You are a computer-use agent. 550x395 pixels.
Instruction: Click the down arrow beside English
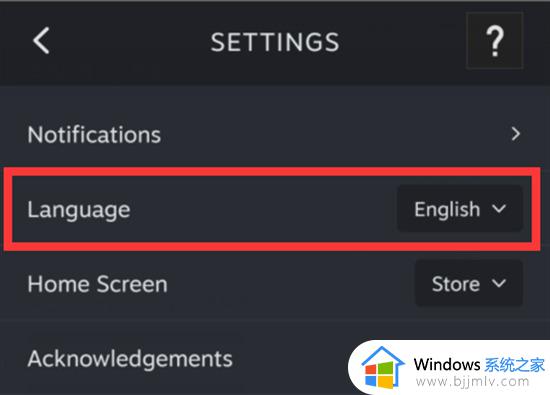pyautogui.click(x=499, y=209)
